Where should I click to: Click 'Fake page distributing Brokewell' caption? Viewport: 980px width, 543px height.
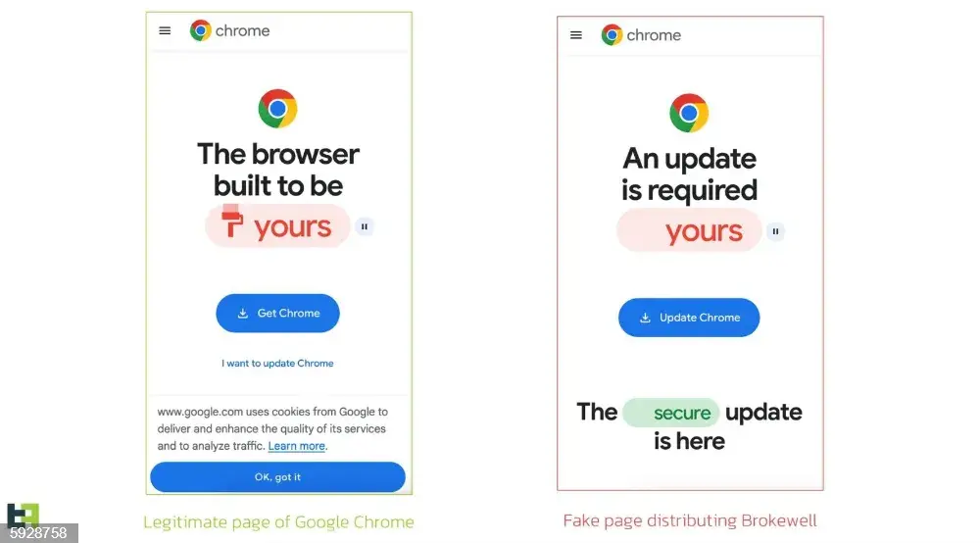pos(690,520)
